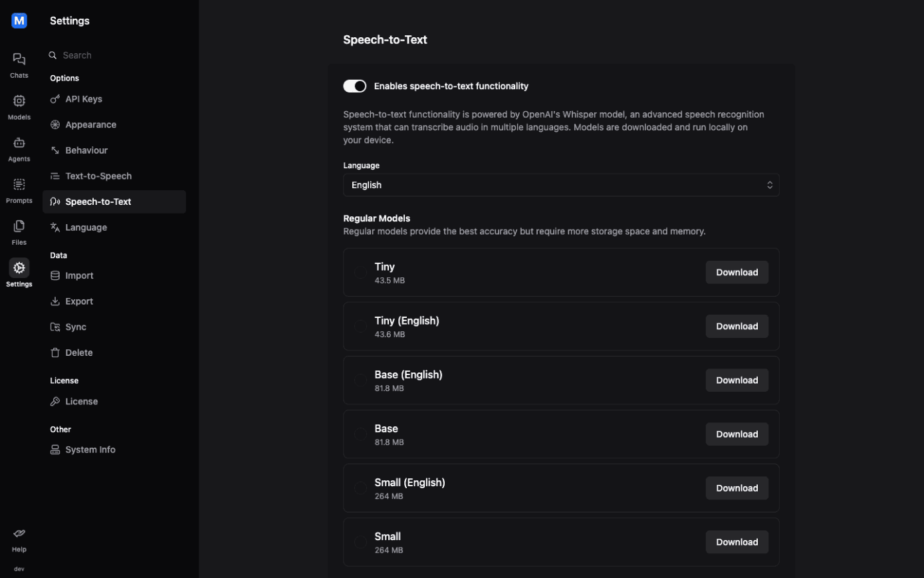Viewport: 924px width, 578px height.
Task: Click the Help icon at bottom
Action: (19, 534)
